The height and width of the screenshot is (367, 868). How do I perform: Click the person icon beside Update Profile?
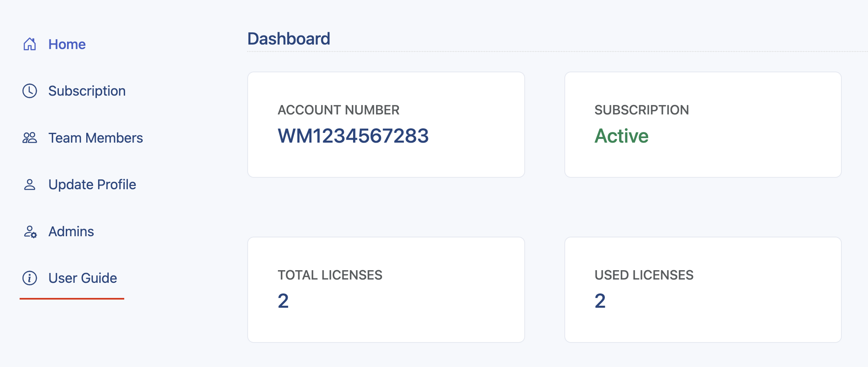pos(29,185)
